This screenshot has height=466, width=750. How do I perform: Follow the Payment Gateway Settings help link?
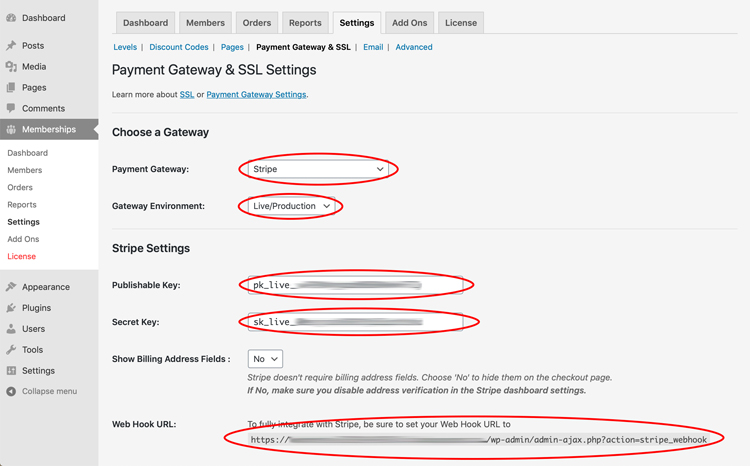tap(256, 95)
